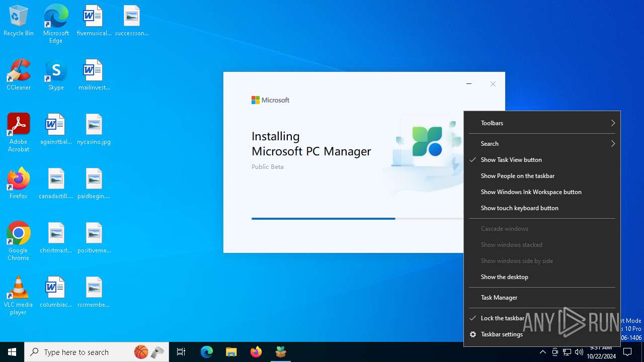Select the againstbal Word document

[56, 130]
